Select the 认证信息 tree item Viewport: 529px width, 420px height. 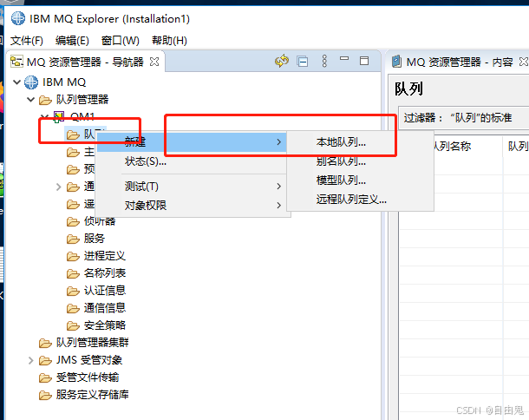point(105,291)
